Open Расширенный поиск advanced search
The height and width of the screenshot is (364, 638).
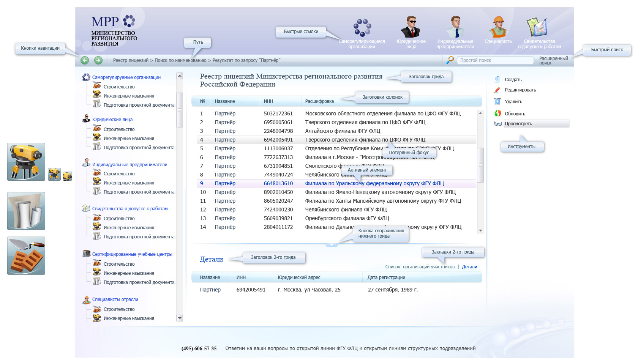(553, 60)
